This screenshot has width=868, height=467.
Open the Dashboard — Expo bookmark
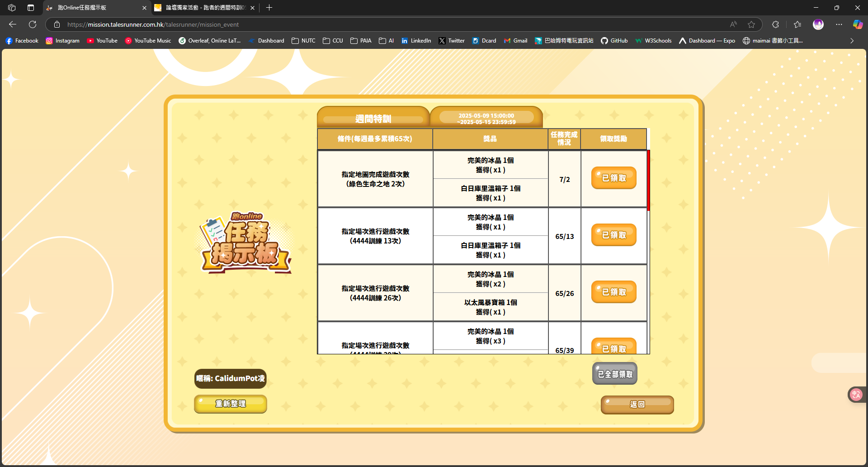pyautogui.click(x=707, y=41)
